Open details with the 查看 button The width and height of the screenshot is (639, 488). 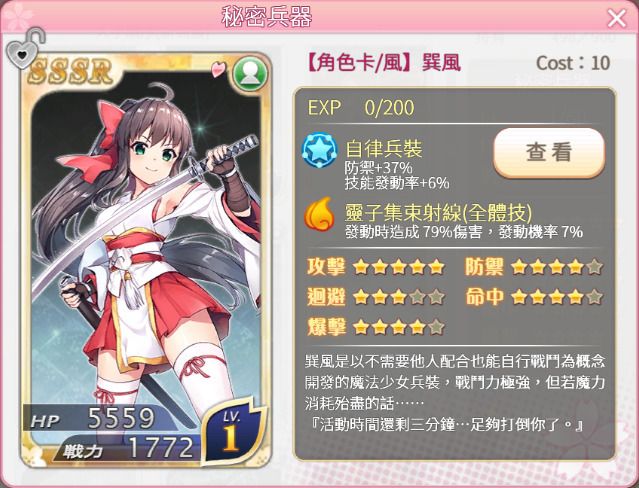pos(549,152)
